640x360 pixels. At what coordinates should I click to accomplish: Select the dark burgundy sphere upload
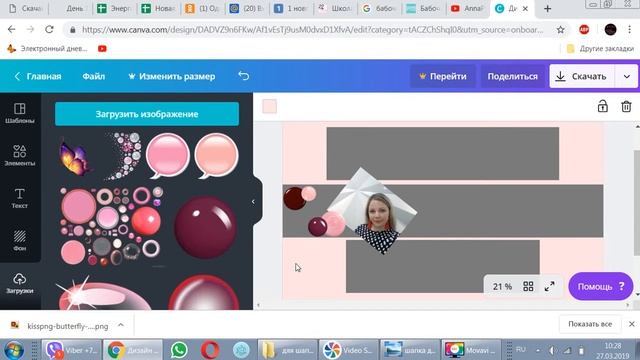[x=205, y=227]
